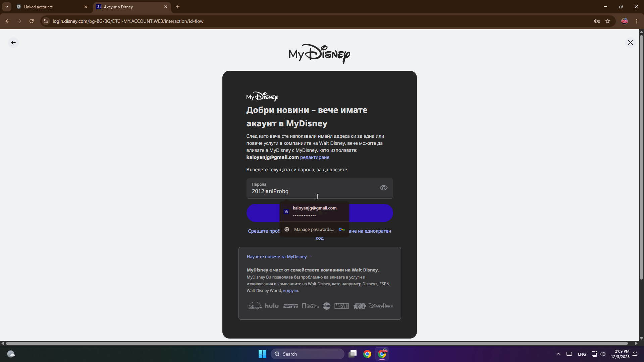
Task: Open password manager key icon in address bar
Action: pyautogui.click(x=597, y=21)
